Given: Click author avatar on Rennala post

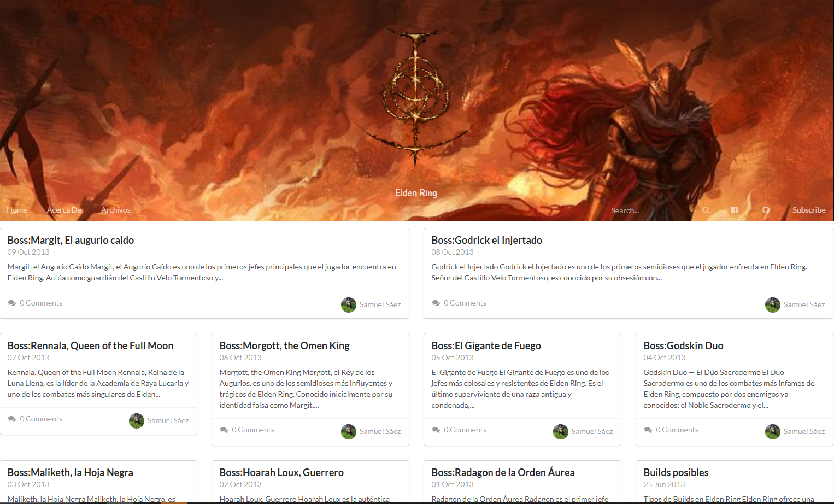Looking at the screenshot, I should coord(136,420).
